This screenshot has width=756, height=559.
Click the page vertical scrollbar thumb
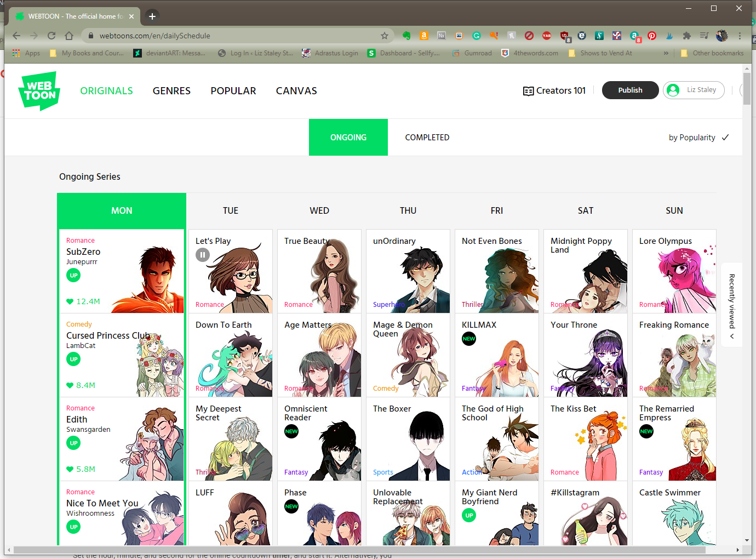click(x=747, y=88)
